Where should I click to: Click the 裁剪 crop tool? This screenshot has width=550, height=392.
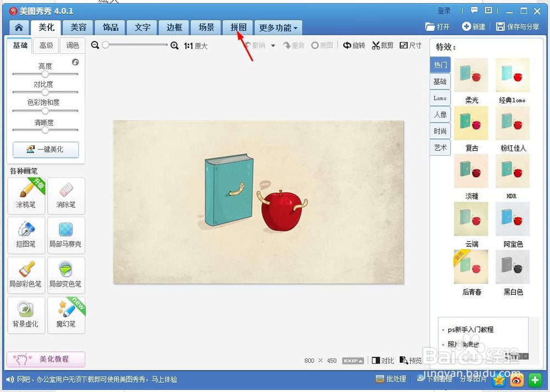[383, 45]
